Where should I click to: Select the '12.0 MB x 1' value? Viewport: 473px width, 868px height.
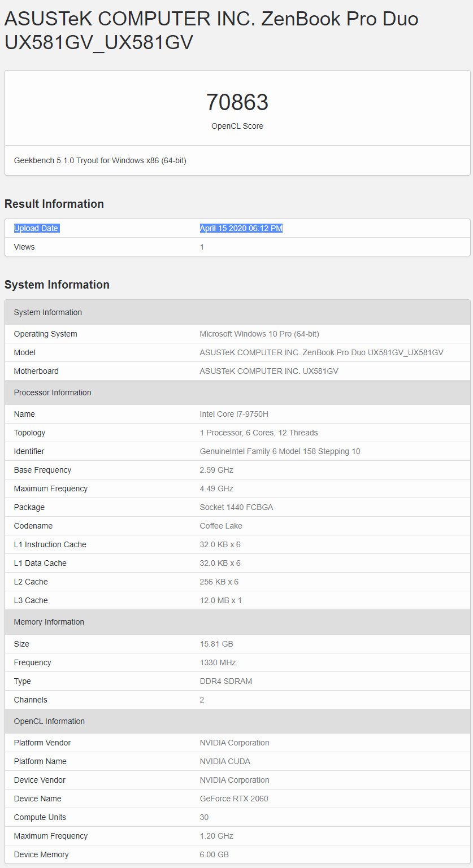point(221,600)
